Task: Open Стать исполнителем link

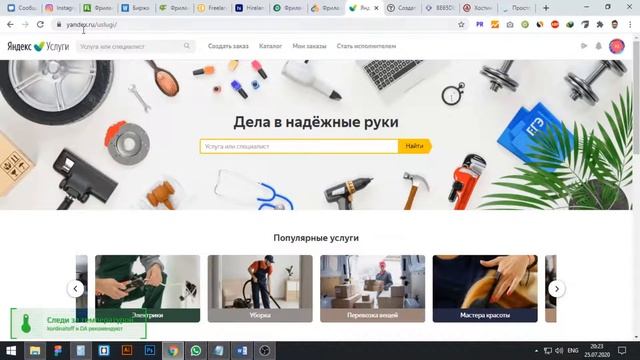Action: coord(366,46)
